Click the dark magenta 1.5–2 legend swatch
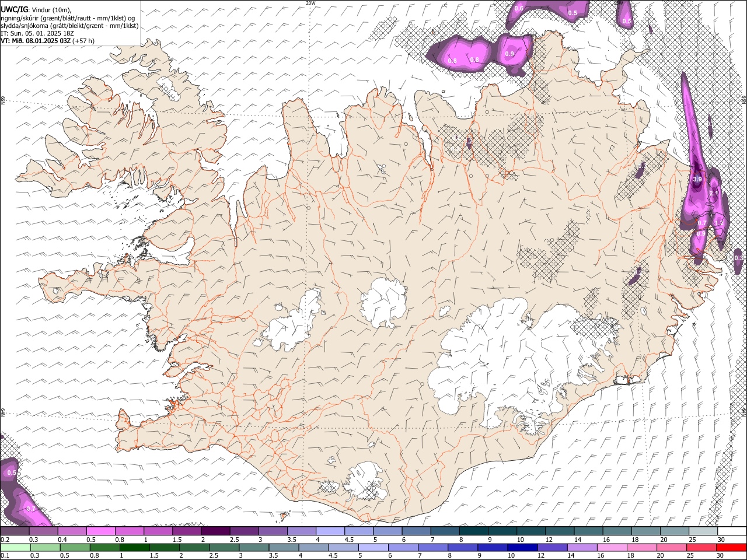This screenshot has width=747, height=560. pyautogui.click(x=187, y=531)
